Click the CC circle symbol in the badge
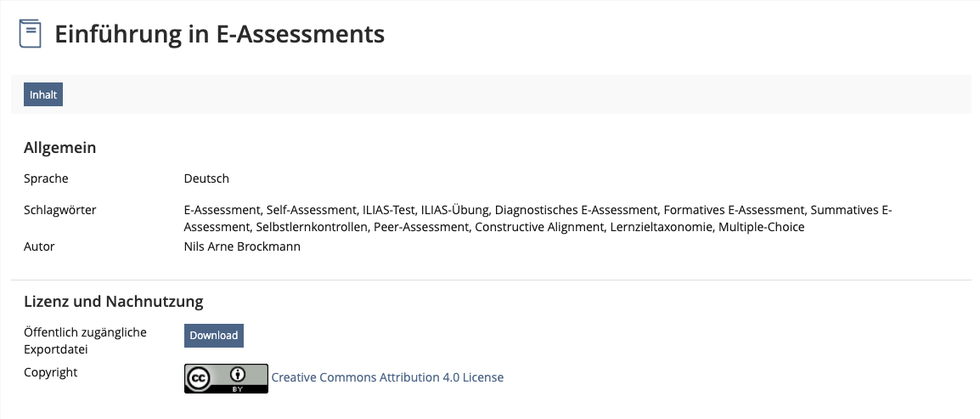 click(x=199, y=377)
